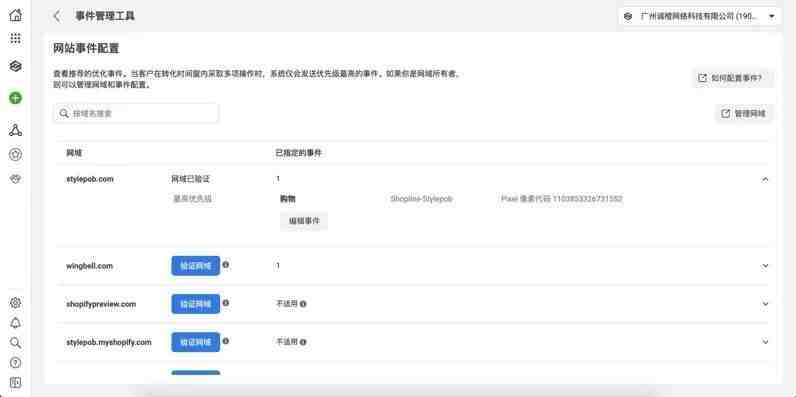Click info icon next to wingbell.com 验证网域
This screenshot has height=397, width=796.
click(226, 264)
